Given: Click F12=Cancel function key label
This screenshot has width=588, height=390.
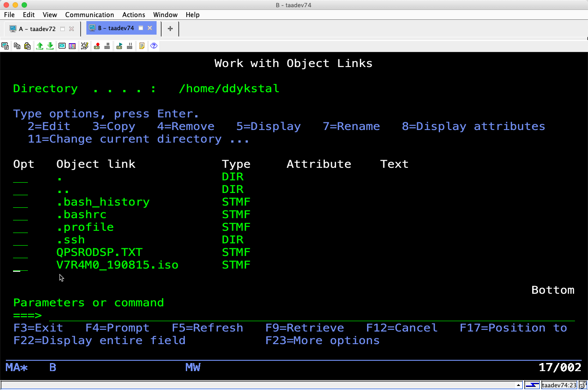Looking at the screenshot, I should click(x=402, y=328).
